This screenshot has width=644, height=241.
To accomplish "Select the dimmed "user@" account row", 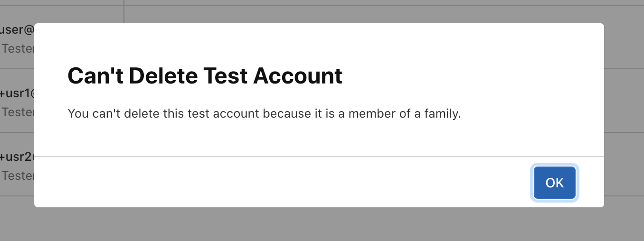I will [17, 30].
